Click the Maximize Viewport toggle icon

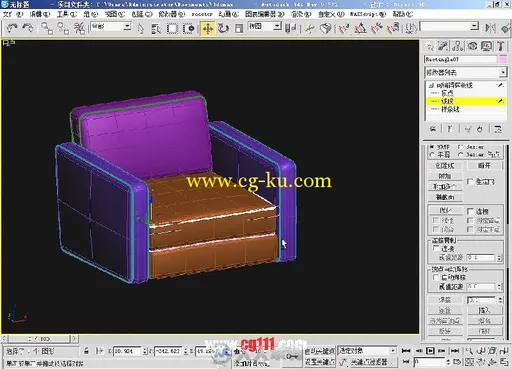(x=504, y=362)
